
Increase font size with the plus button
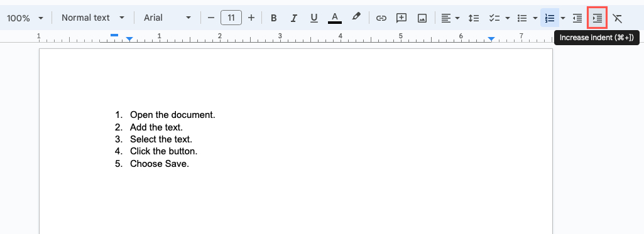[x=251, y=18]
